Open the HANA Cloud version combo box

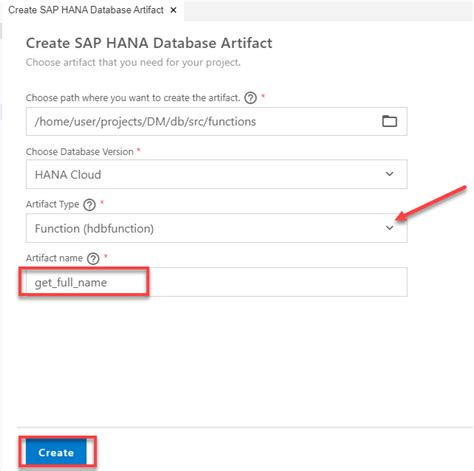pyautogui.click(x=216, y=174)
